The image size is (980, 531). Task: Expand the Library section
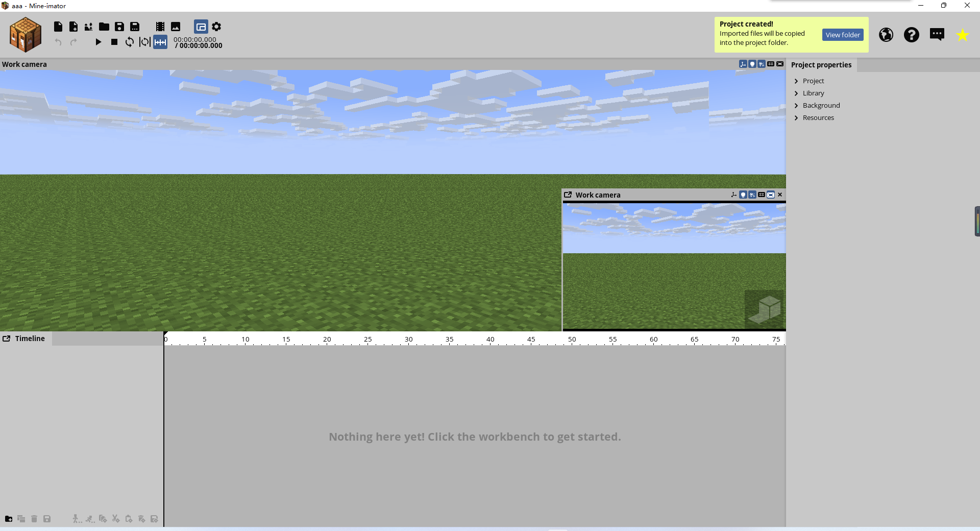click(813, 93)
